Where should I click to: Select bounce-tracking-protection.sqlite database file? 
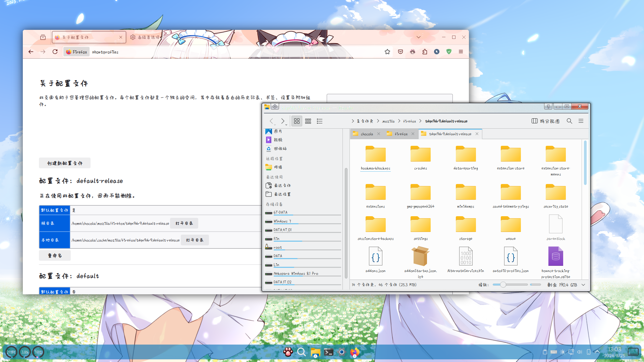tap(555, 262)
